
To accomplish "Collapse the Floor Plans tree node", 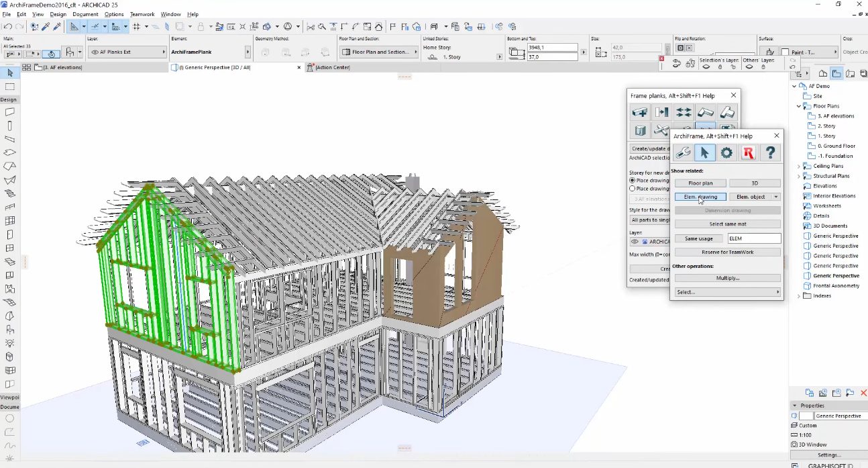I will pyautogui.click(x=799, y=106).
